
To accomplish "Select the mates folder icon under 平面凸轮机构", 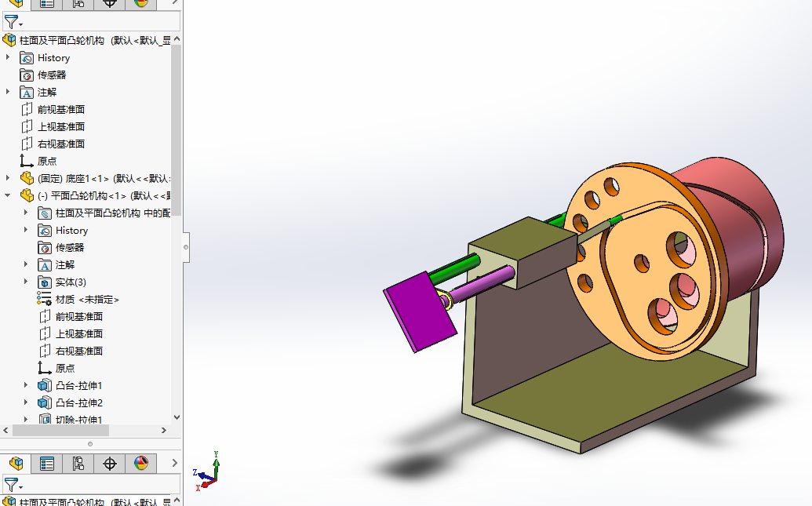I will tap(45, 213).
